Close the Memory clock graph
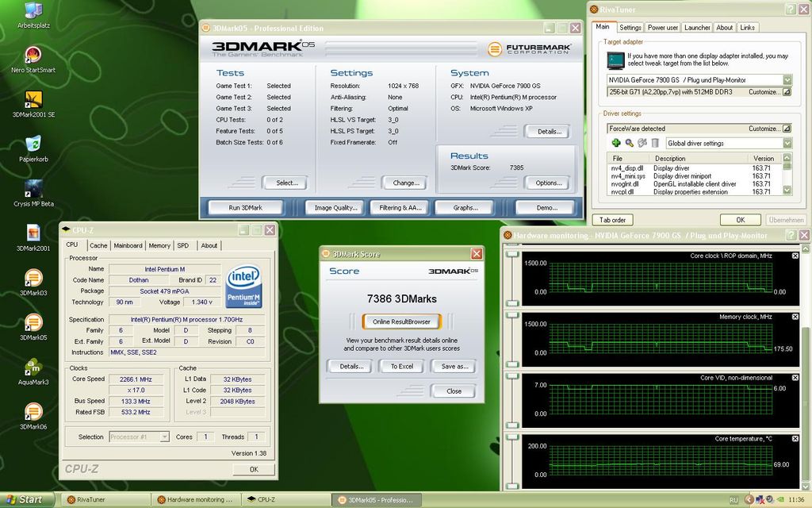Screen dimensions: 812x508 tap(795, 317)
